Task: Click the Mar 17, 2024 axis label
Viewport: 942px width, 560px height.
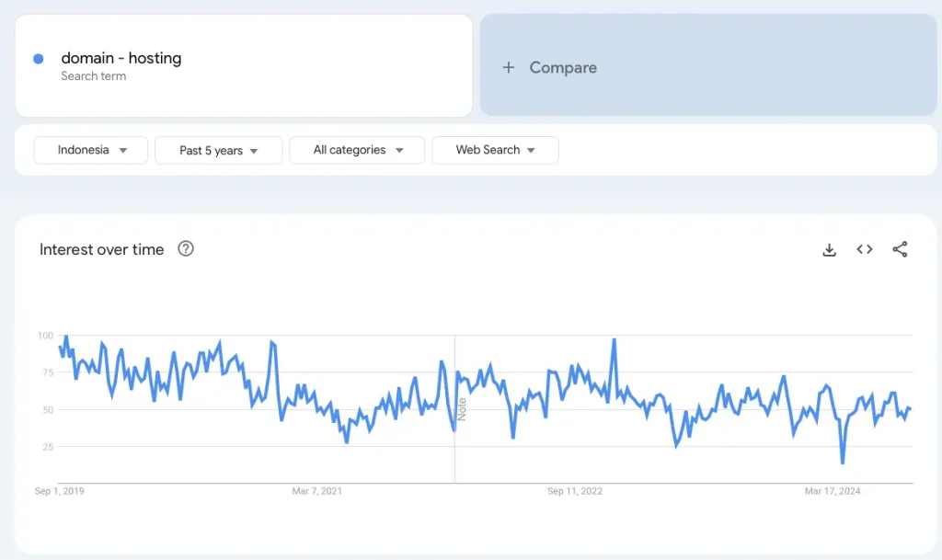Action: [x=833, y=491]
